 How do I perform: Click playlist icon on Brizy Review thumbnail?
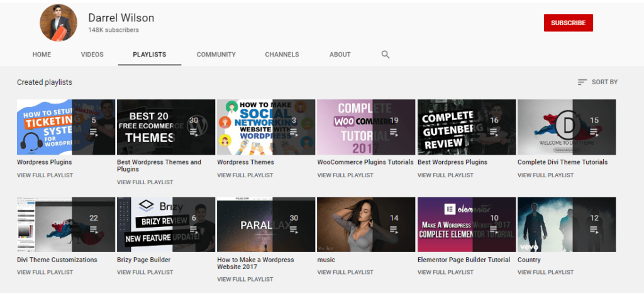point(194,229)
